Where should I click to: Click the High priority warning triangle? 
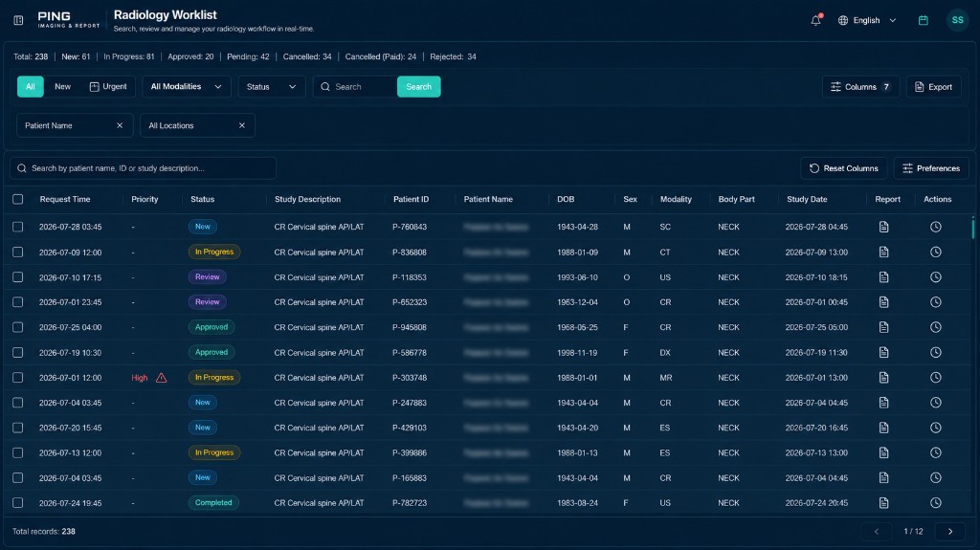161,378
